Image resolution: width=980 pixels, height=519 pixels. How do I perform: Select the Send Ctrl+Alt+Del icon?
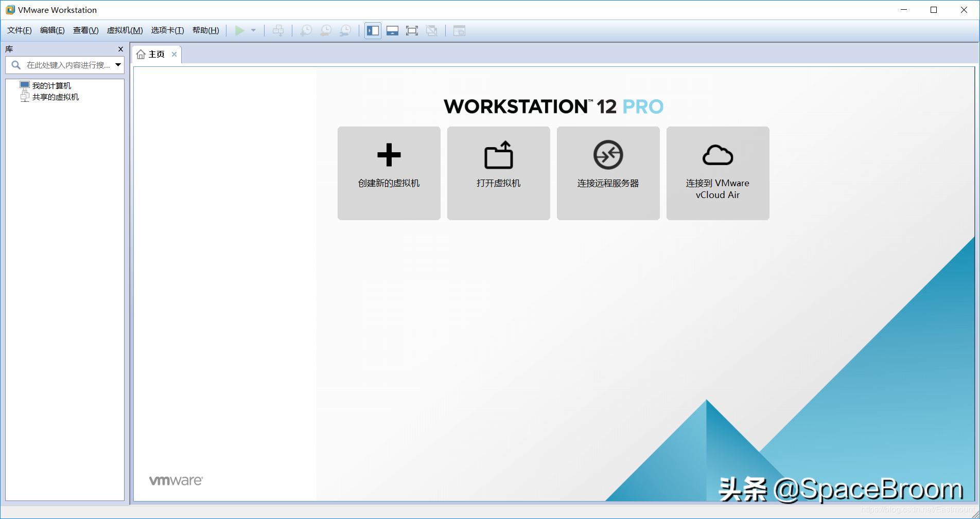coord(278,30)
